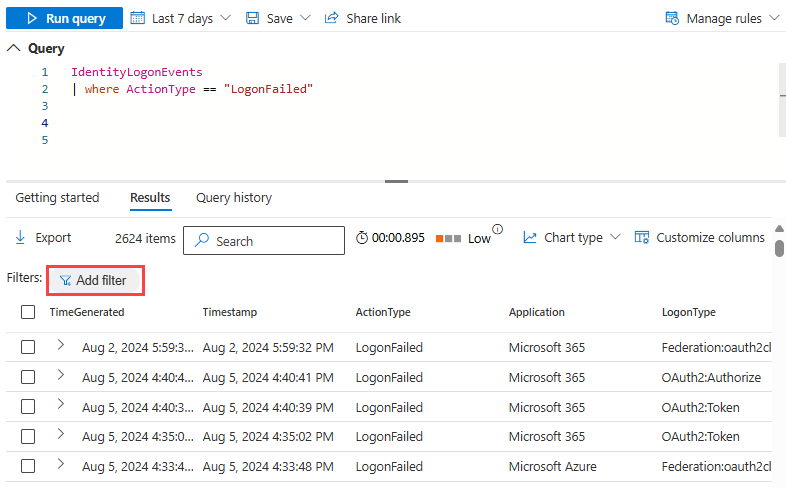The image size is (786, 488).
Task: Check the Aug 2, 2024 5:59 row checkbox
Action: point(28,348)
